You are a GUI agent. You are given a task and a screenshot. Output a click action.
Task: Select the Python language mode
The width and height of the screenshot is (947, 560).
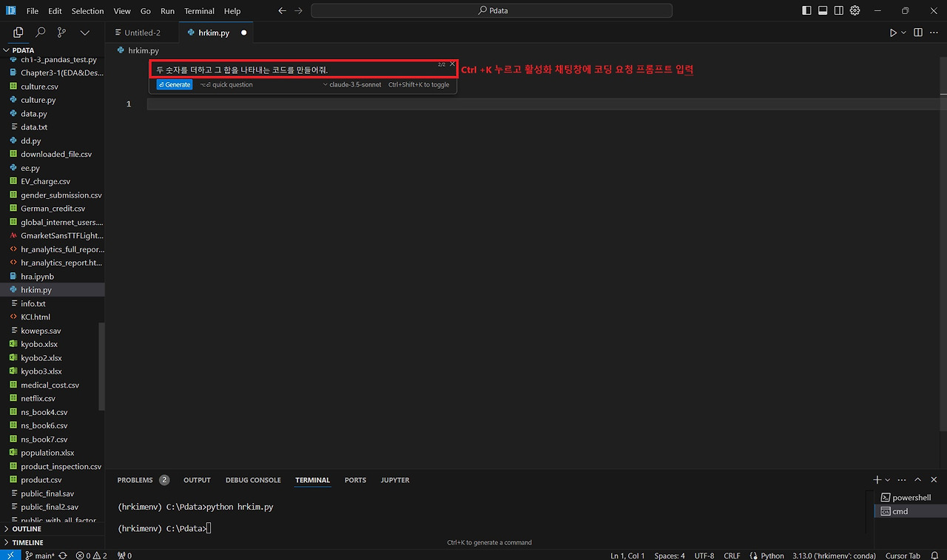point(772,555)
